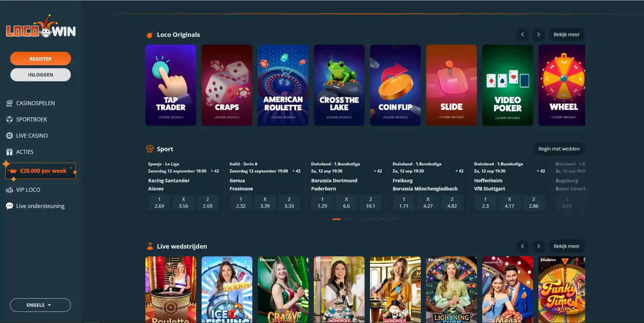Open the Coin Flip game
Viewport: 644px width, 323px height.
coord(395,85)
